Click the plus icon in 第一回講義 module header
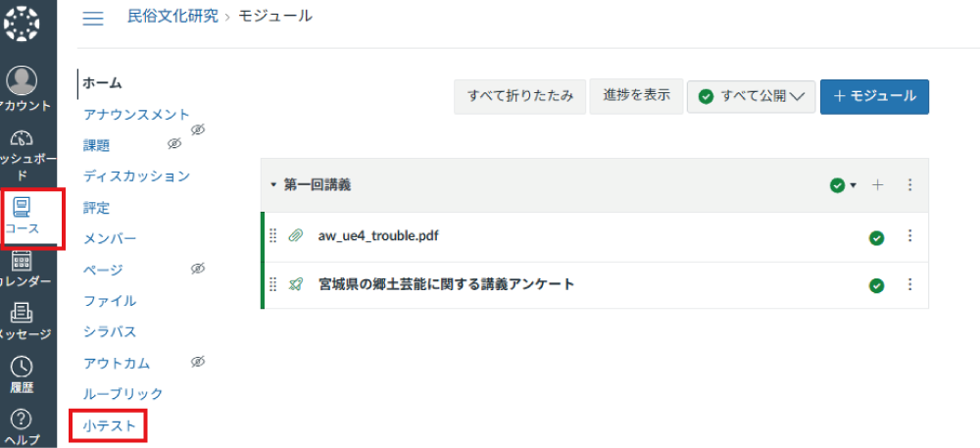The height and width of the screenshot is (448, 980). coord(878,185)
